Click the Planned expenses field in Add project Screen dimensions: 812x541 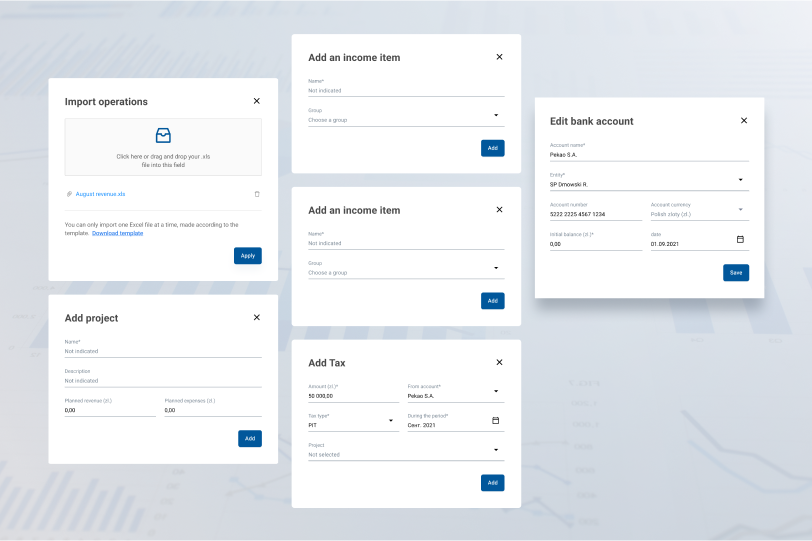coord(212,410)
